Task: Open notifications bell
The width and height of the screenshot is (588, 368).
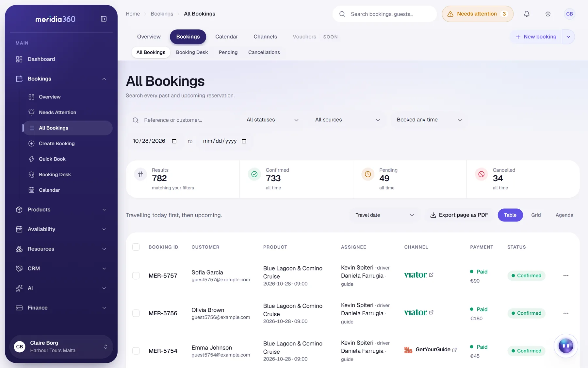Action: click(527, 14)
